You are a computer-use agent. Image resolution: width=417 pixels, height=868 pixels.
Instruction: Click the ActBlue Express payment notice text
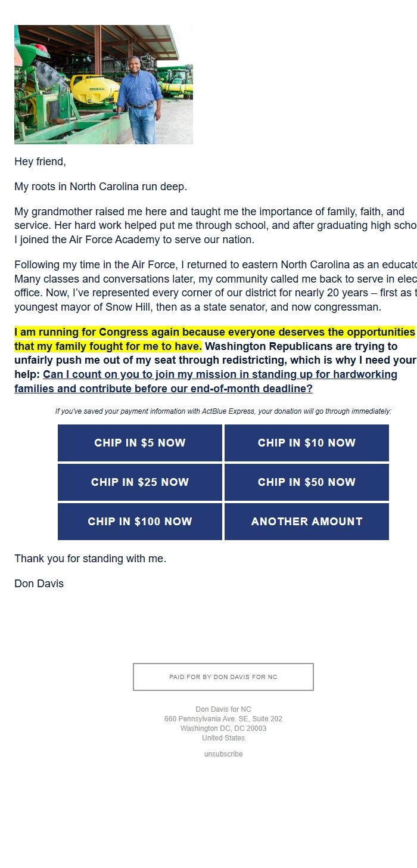[x=223, y=411]
